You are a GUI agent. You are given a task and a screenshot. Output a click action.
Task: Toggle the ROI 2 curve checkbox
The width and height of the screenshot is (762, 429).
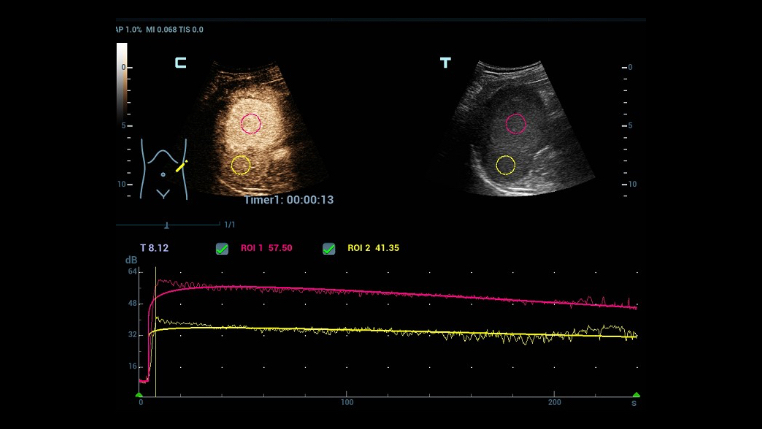tap(328, 248)
